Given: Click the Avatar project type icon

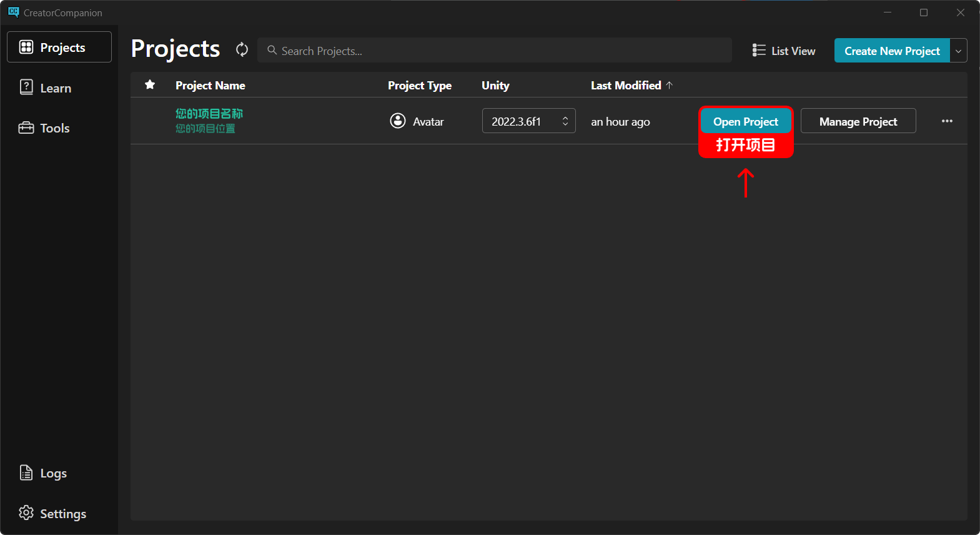Looking at the screenshot, I should (x=398, y=121).
